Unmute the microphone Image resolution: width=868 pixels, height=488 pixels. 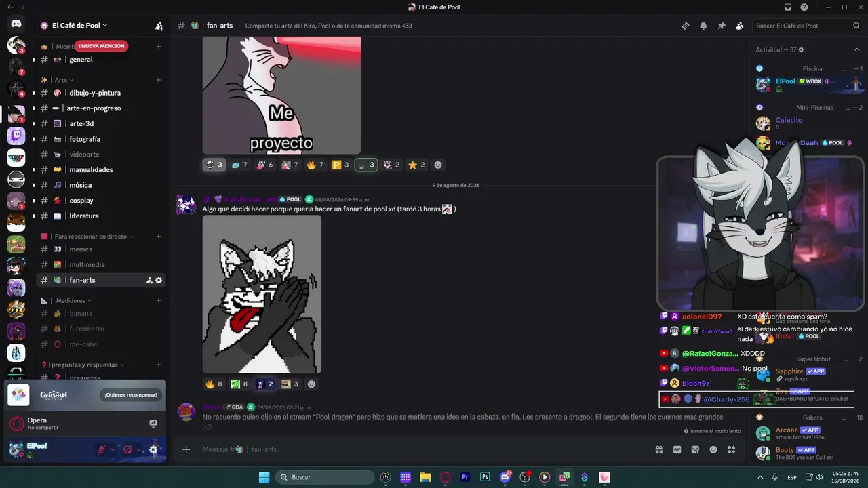coord(102,449)
